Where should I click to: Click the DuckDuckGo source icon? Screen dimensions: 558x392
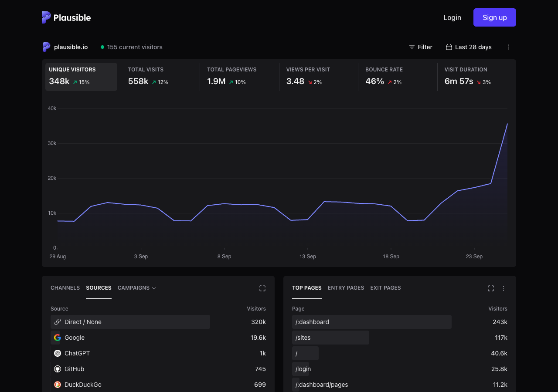58,385
